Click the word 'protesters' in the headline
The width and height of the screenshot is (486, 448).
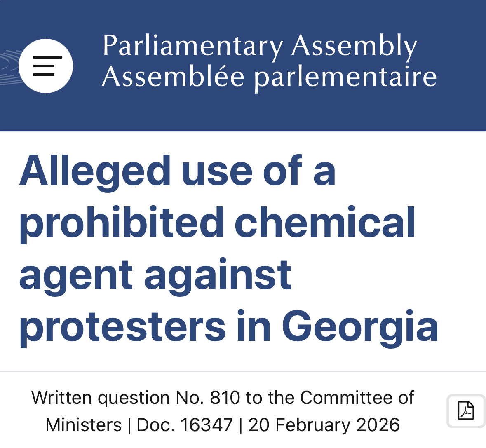coord(122,326)
